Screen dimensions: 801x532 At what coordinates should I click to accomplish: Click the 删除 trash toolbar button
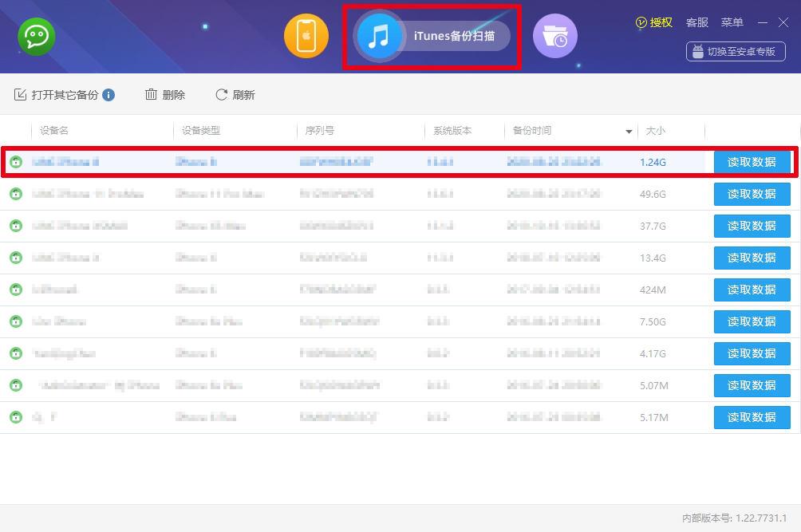pos(165,95)
